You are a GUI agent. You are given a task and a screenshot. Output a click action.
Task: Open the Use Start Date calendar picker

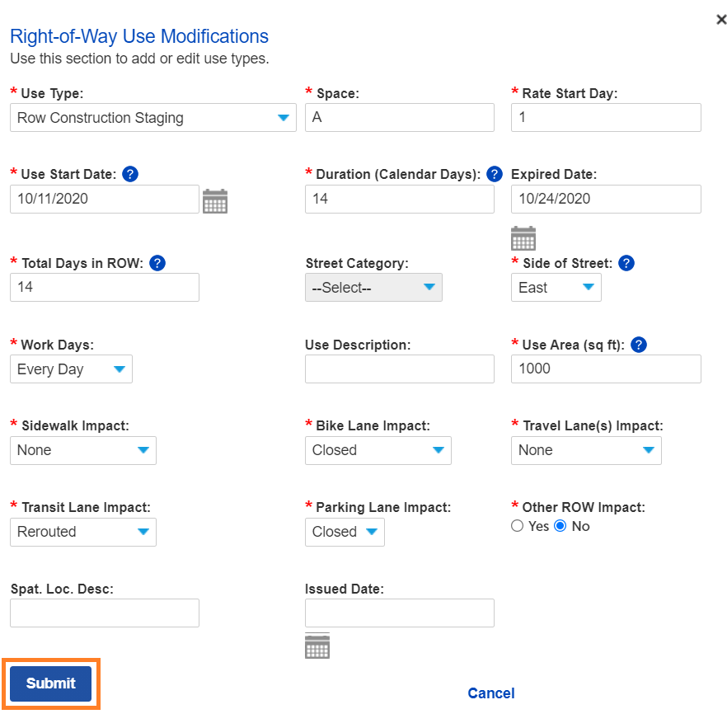click(x=215, y=201)
